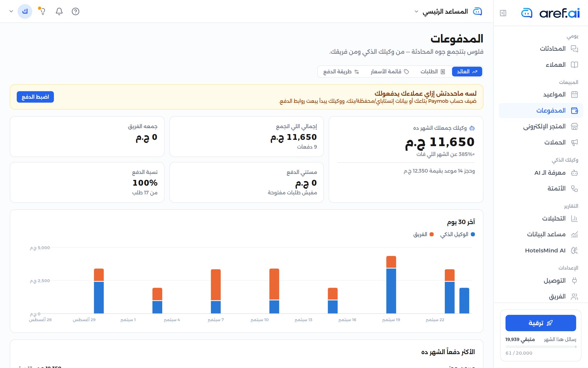Collapse the sidebar panel icon
588x368 pixels.
click(x=503, y=13)
